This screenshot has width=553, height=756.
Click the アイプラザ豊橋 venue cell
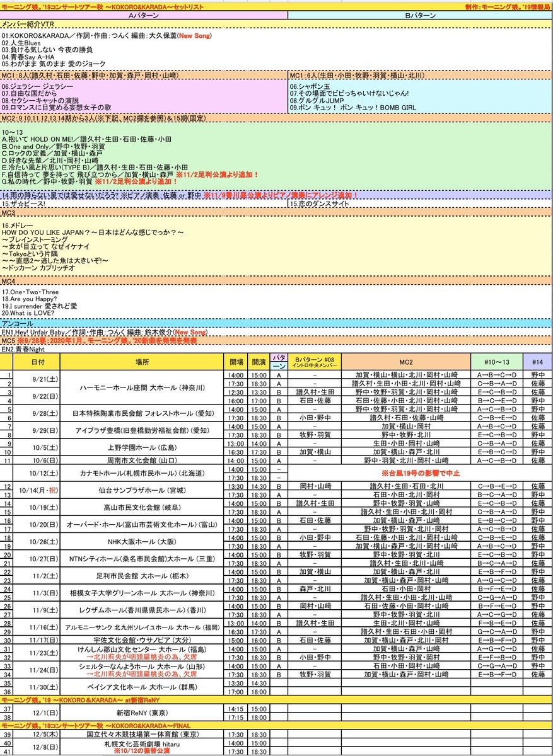pyautogui.click(x=143, y=430)
